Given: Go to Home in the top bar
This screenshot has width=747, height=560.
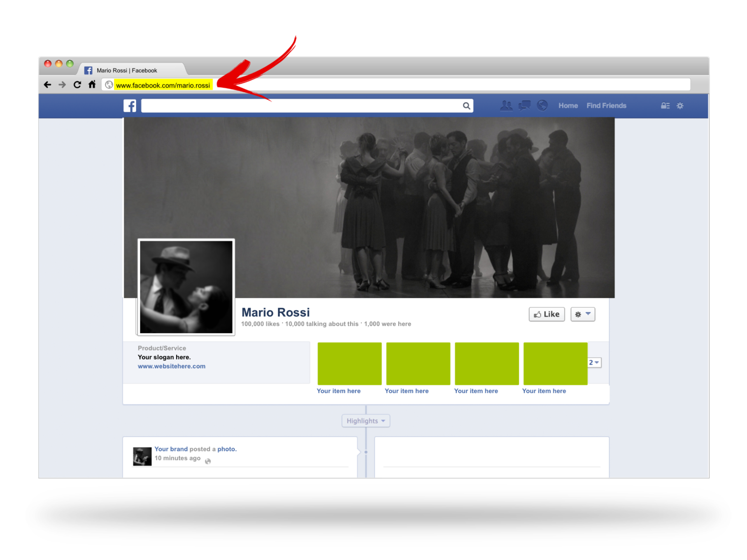Looking at the screenshot, I should point(568,106).
